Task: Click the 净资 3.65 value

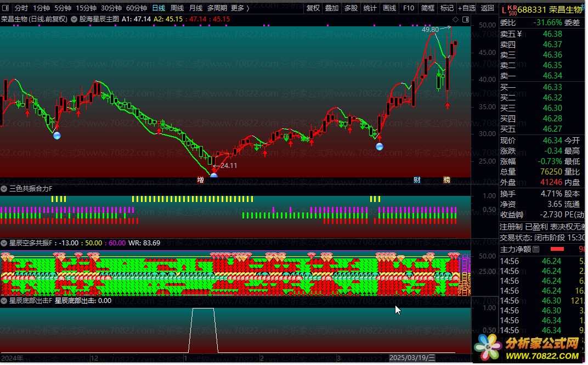Action: click(555, 204)
